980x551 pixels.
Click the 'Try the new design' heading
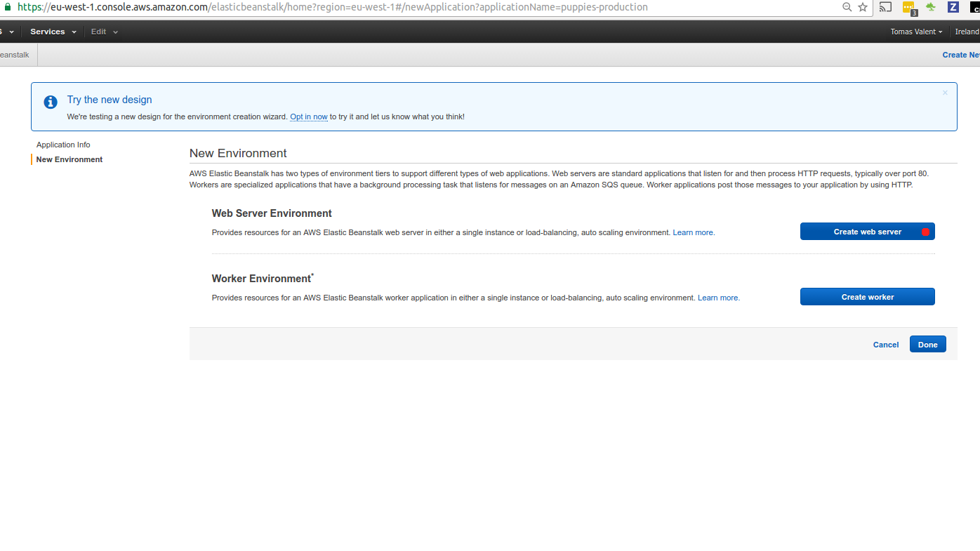pyautogui.click(x=110, y=100)
